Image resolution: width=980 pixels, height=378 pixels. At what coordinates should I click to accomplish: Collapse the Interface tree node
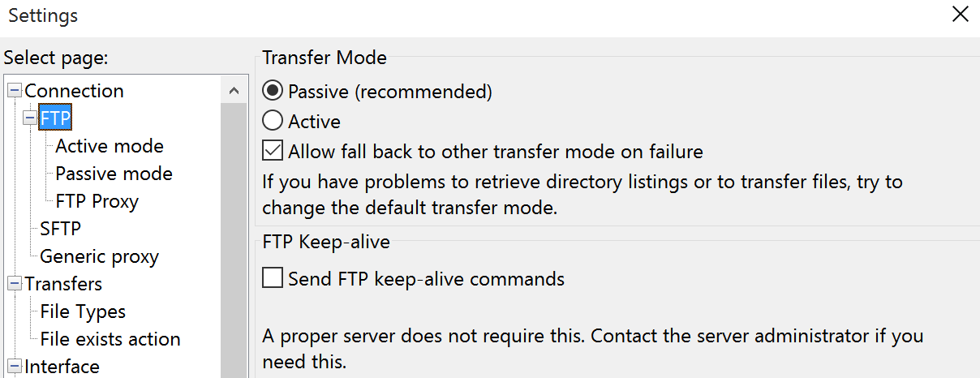click(15, 367)
